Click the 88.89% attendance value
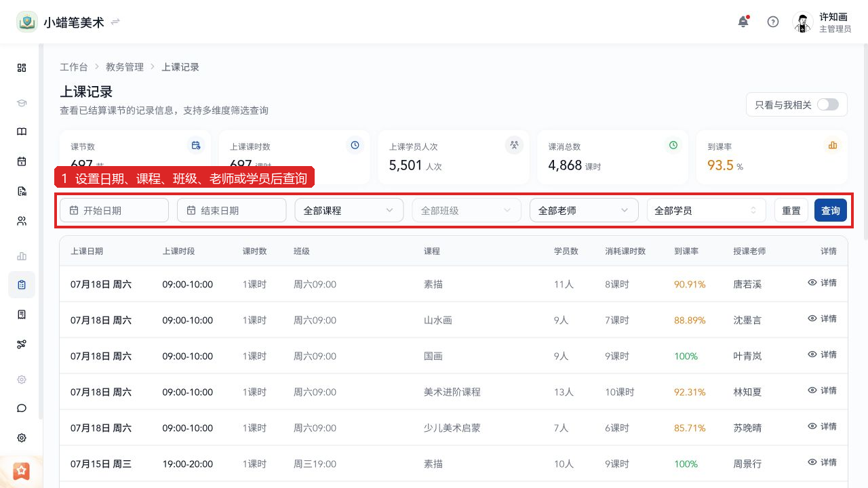868x488 pixels. tap(690, 321)
